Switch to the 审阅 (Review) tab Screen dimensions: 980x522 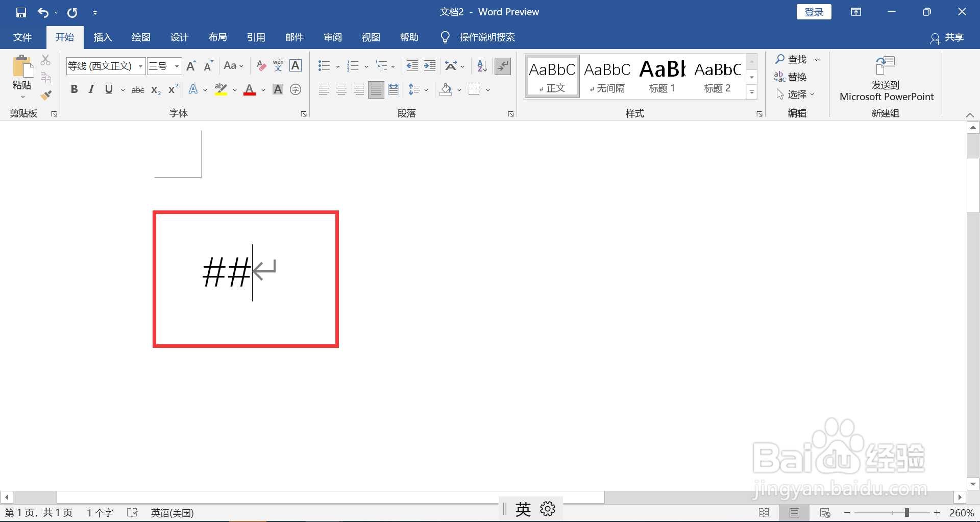tap(332, 37)
